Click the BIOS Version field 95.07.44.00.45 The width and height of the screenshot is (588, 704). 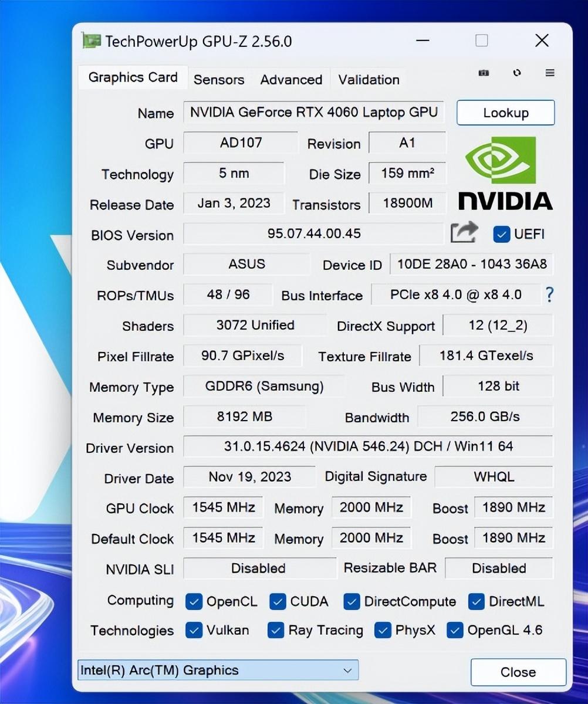314,233
